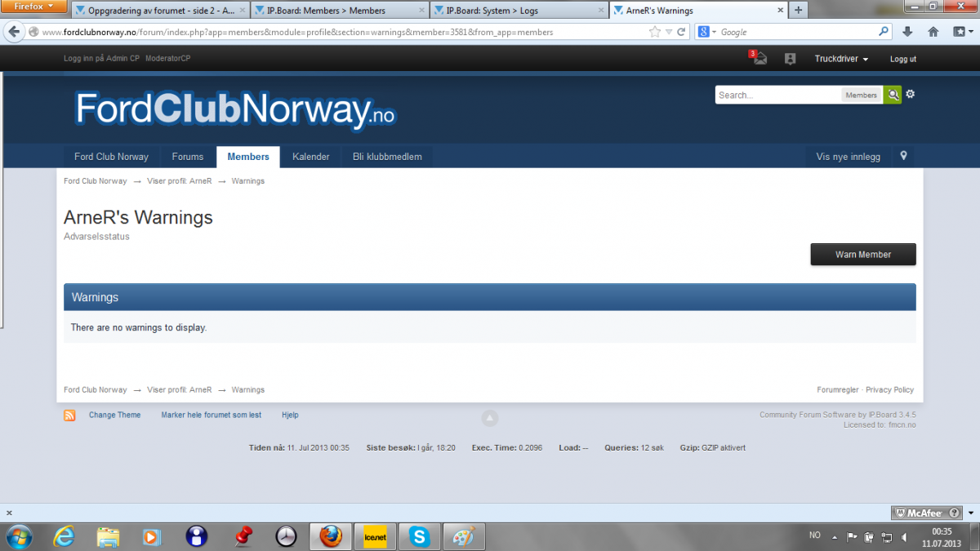Viewport: 980px width, 551px height.
Task: Open the Forums navigation tab
Action: click(x=187, y=157)
